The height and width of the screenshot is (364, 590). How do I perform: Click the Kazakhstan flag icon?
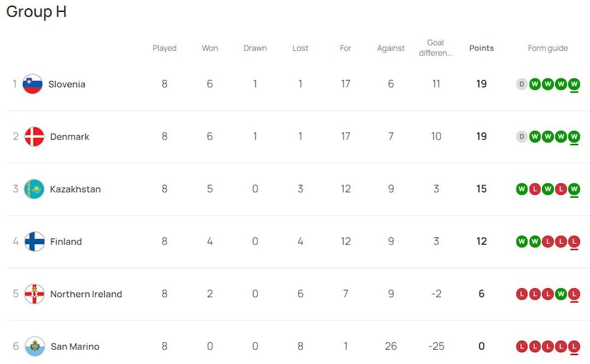[34, 189]
